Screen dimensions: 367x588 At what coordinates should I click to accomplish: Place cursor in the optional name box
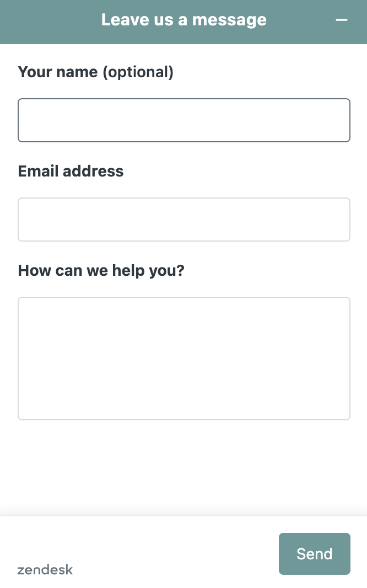(184, 120)
